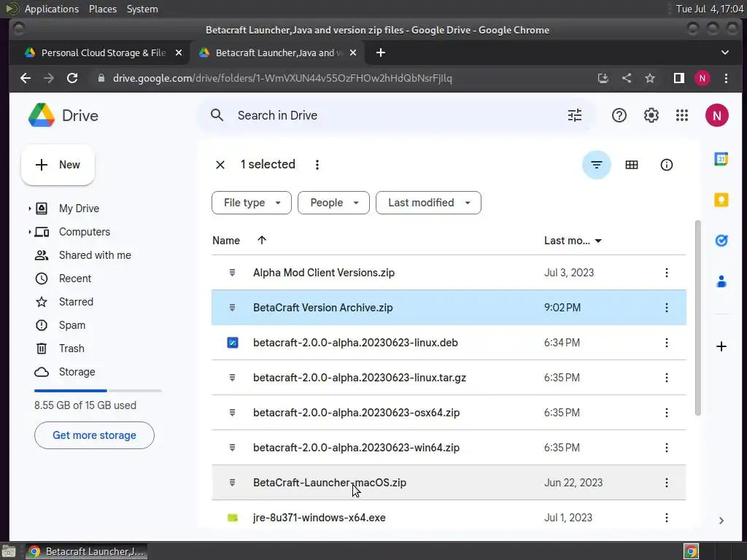Open Contacts side panel
This screenshot has height=560, width=747.
[721, 281]
